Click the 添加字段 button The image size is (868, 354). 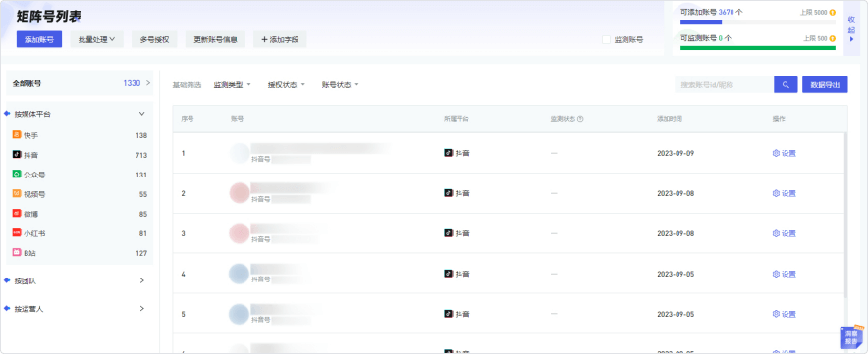click(280, 39)
